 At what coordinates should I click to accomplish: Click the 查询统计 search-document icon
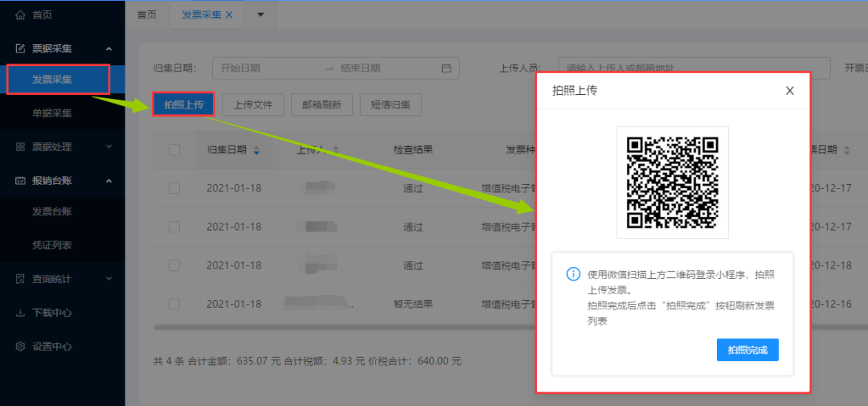pos(20,279)
